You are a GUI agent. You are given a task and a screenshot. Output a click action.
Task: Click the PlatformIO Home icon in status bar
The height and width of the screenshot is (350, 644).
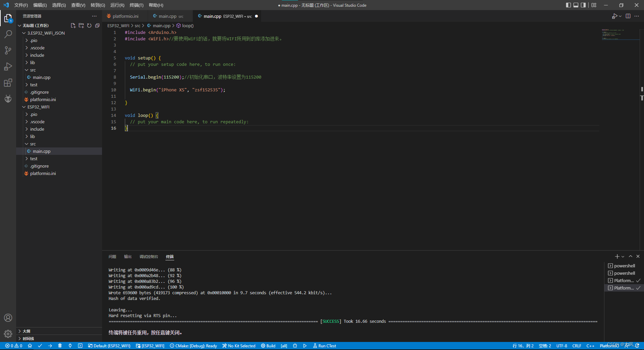[30, 346]
